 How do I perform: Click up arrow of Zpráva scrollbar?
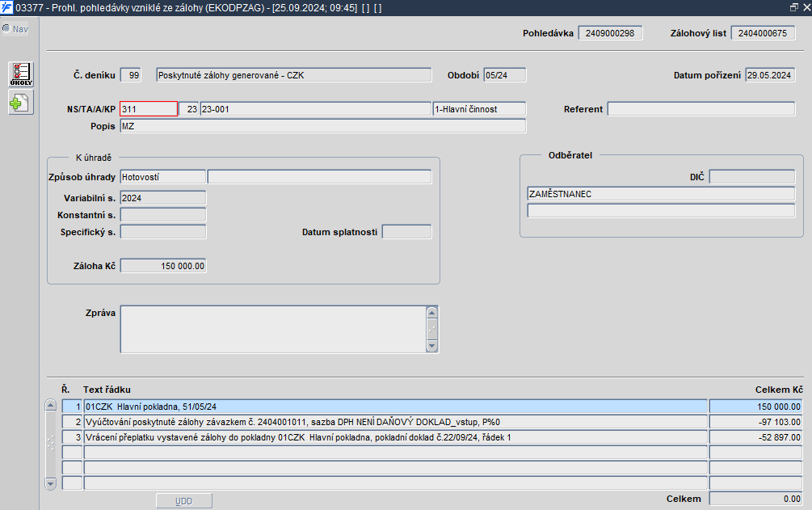[x=432, y=313]
